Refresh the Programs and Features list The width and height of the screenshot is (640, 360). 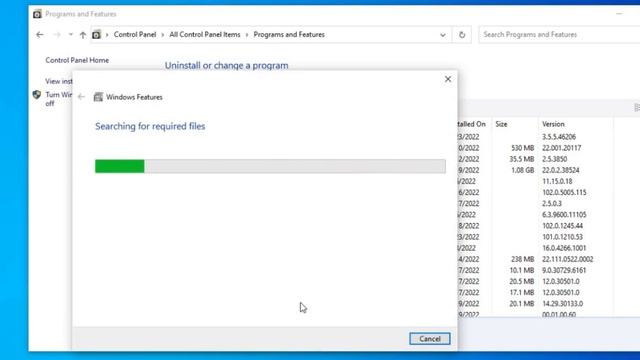tap(462, 35)
